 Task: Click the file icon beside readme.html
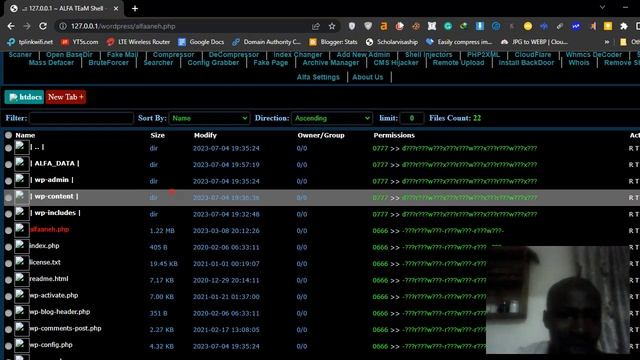tap(21, 279)
